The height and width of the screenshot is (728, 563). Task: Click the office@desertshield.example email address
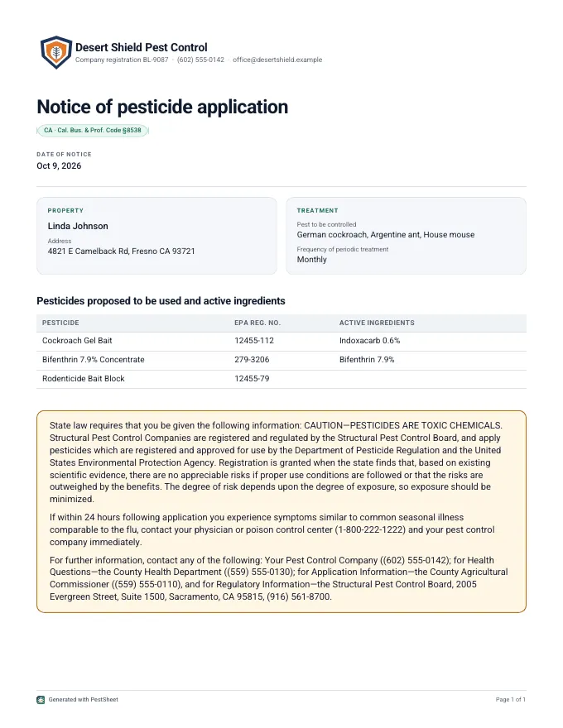tap(277, 60)
